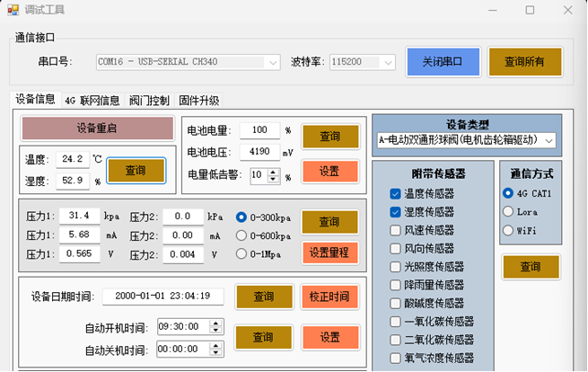Increase the 电量低告警 value with up arrow
588x372 pixels.
(274, 173)
